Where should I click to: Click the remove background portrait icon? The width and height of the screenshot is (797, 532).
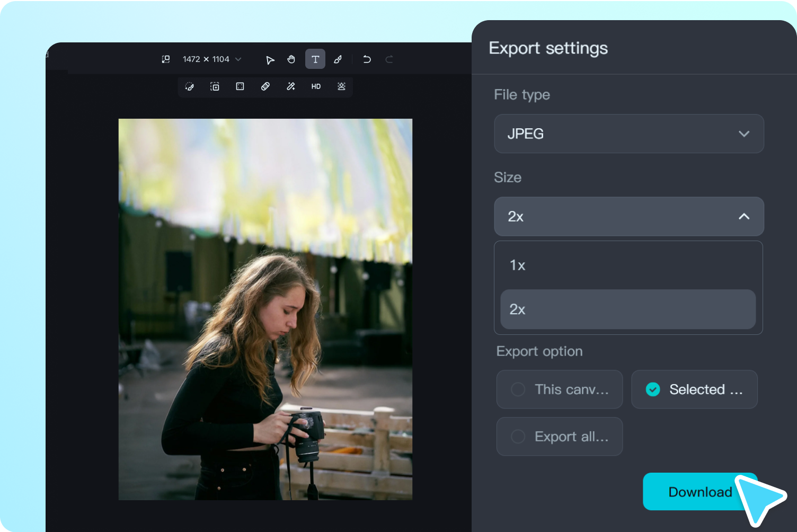341,86
